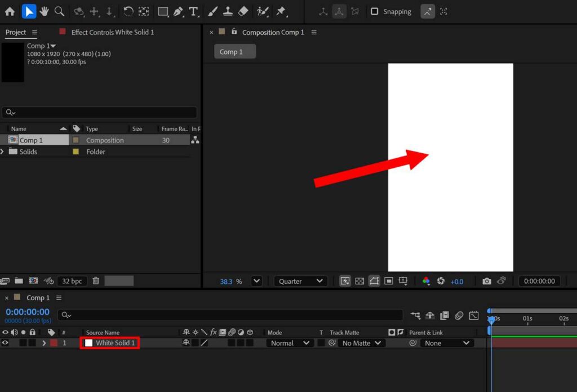Viewport: 577px width, 392px height.
Task: Open the Graph Editor
Action: click(474, 315)
